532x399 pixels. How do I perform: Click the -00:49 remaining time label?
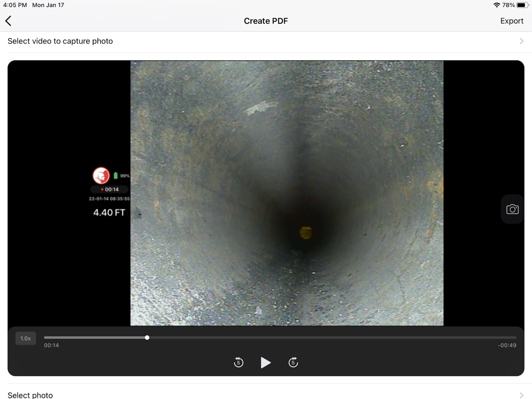(x=506, y=345)
